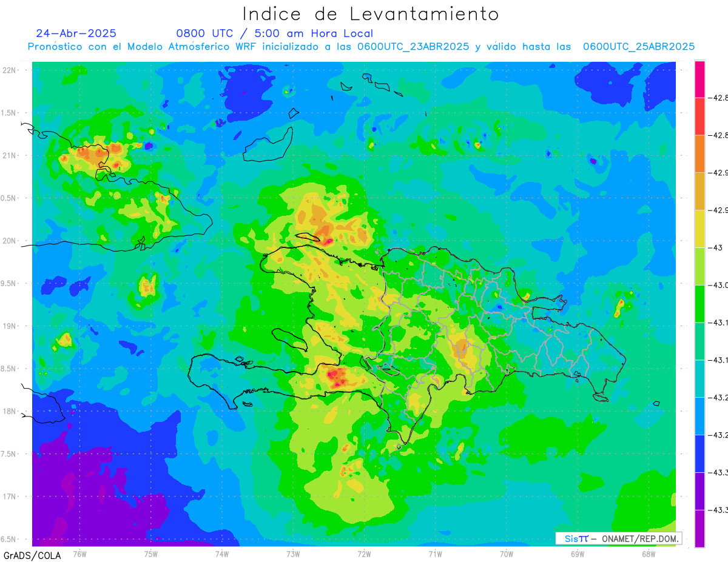Choose the yellow-green color bar swatch
Viewport: 728px width, 562px height.
(699, 266)
